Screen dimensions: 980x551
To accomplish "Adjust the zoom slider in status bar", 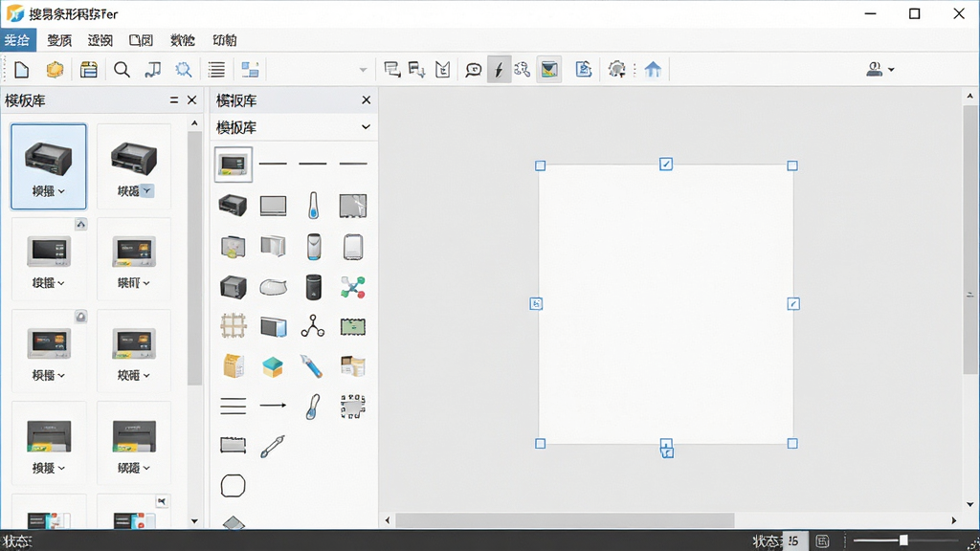I will point(903,540).
